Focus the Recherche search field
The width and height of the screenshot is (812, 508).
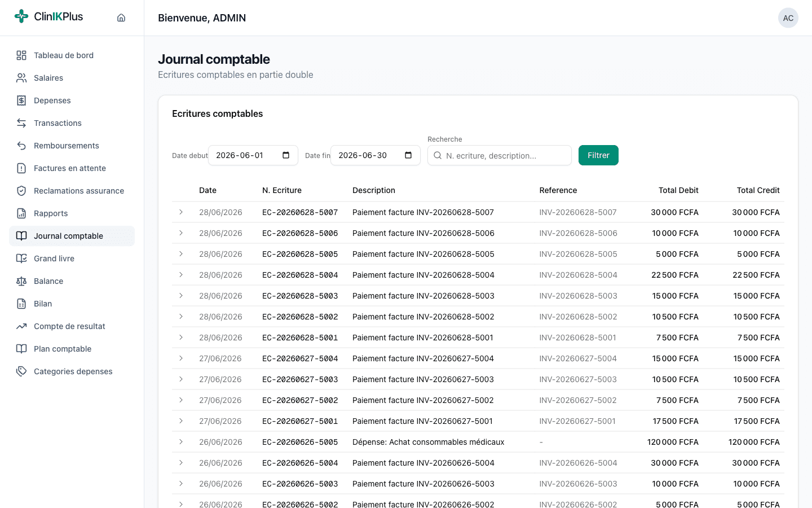tap(500, 155)
